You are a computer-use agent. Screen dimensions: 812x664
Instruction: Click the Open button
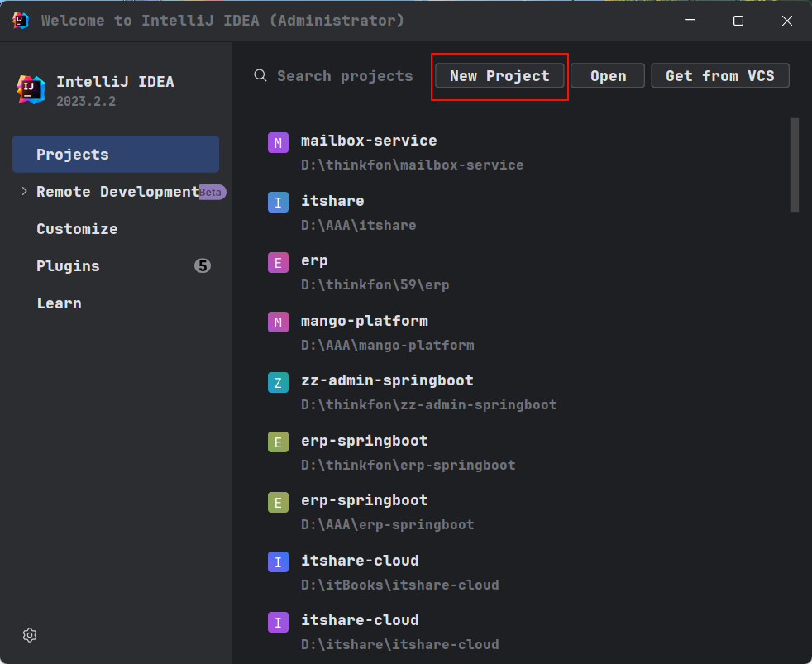608,75
